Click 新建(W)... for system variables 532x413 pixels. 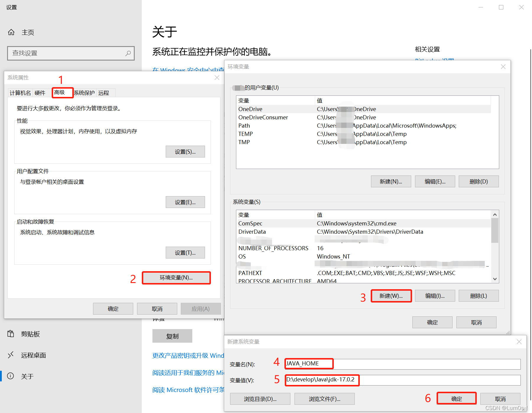[391, 296]
